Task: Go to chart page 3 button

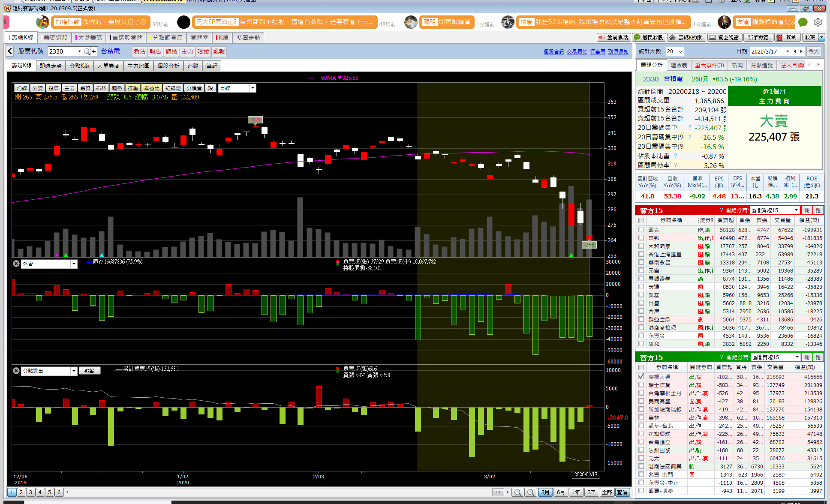Action: [x=30, y=492]
